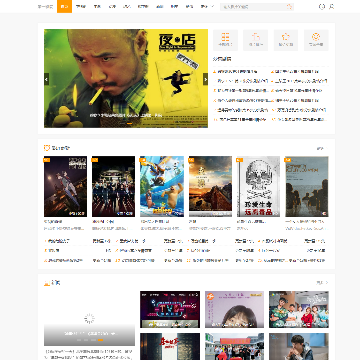Screen dimensions: 360x360
Task: Open the neon TV sign video thumbnail
Action: pos(170,309)
